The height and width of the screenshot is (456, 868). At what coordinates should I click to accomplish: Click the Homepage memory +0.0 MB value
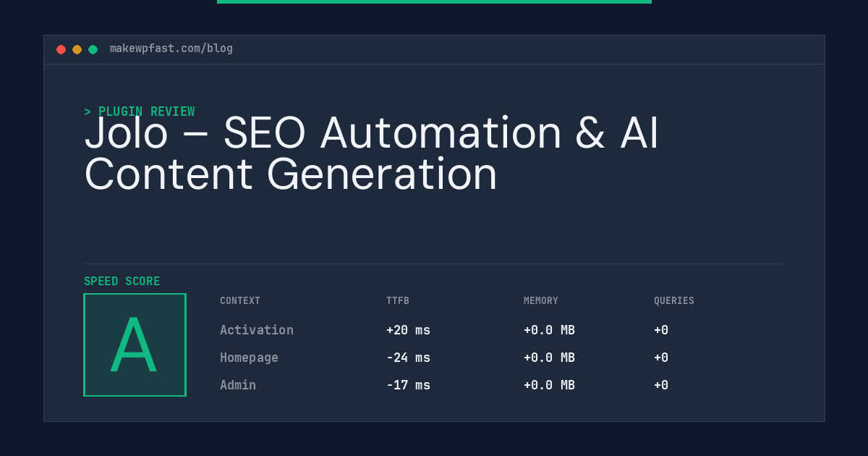coord(549,358)
